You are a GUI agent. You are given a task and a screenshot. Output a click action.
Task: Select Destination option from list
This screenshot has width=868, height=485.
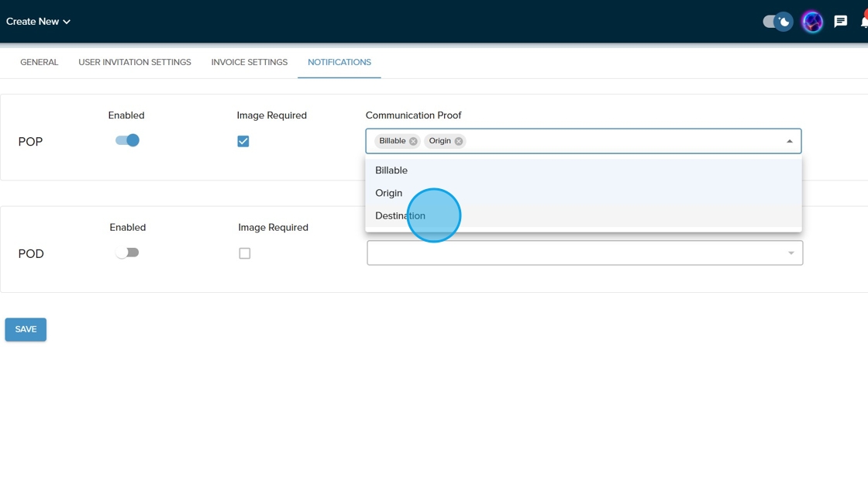[x=400, y=215]
